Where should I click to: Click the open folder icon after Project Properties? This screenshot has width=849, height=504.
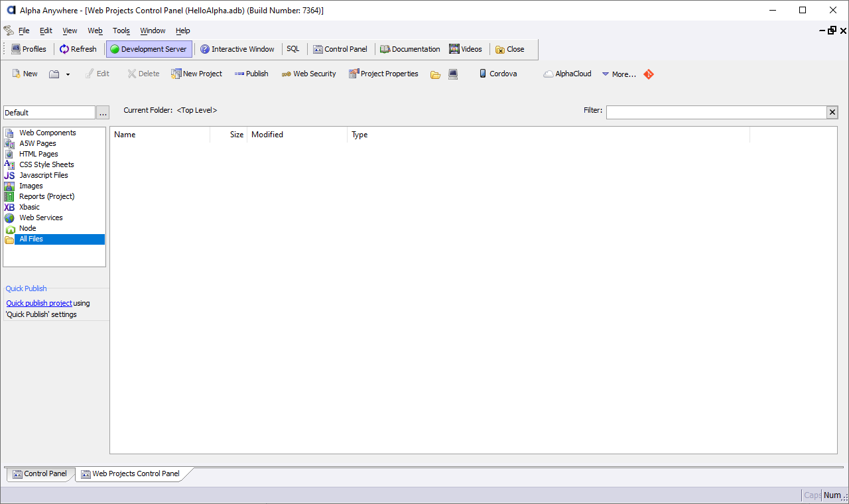[435, 74]
